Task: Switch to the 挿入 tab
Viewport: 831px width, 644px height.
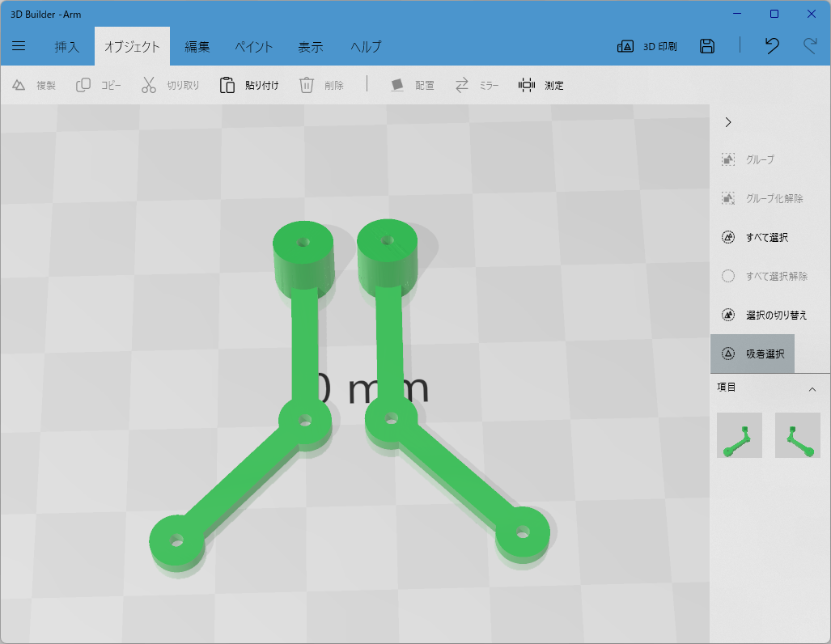Action: pos(67,47)
